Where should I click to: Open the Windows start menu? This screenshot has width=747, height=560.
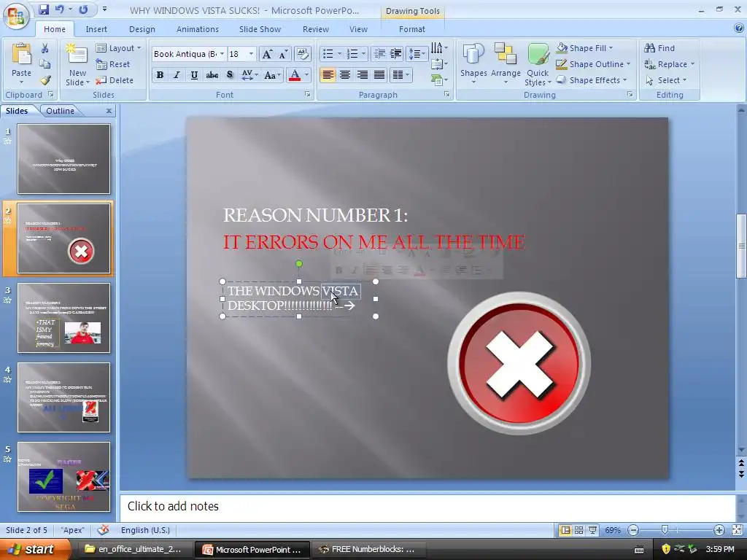click(x=35, y=549)
